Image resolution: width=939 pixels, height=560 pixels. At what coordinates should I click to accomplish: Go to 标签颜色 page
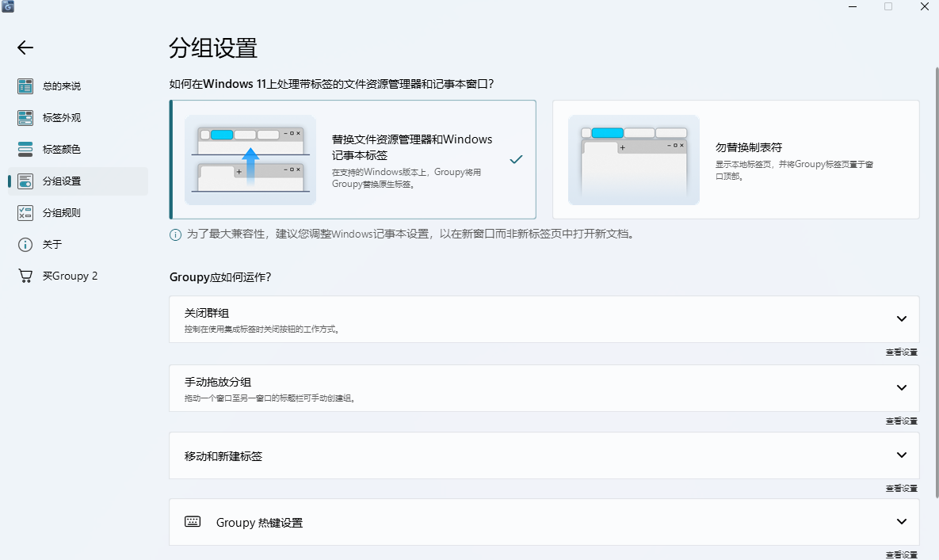pyautogui.click(x=78, y=149)
